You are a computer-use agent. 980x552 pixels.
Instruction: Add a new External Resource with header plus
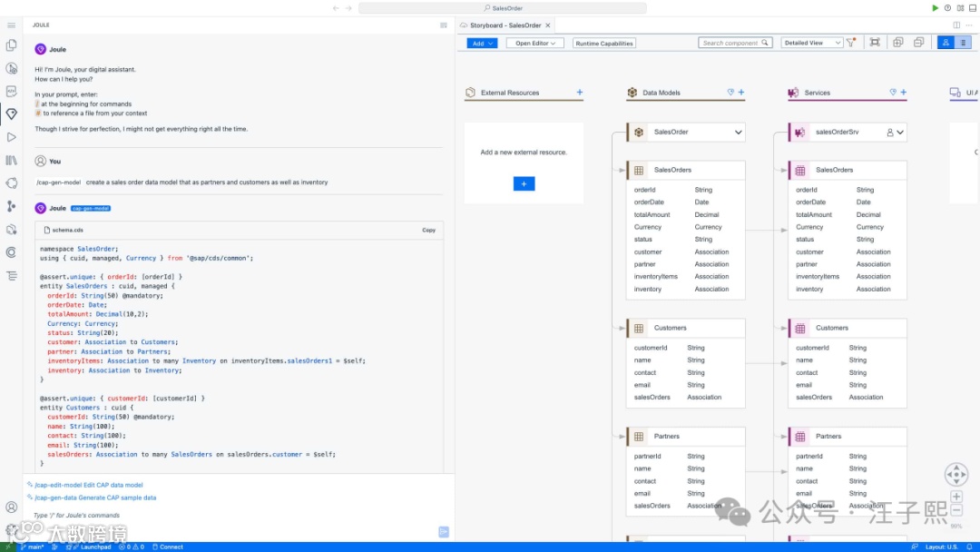pos(579,92)
